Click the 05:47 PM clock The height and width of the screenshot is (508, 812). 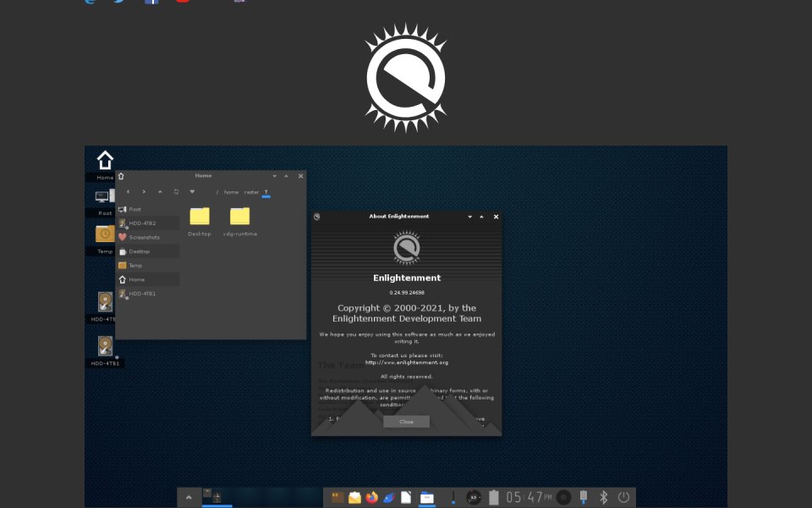coord(529,498)
